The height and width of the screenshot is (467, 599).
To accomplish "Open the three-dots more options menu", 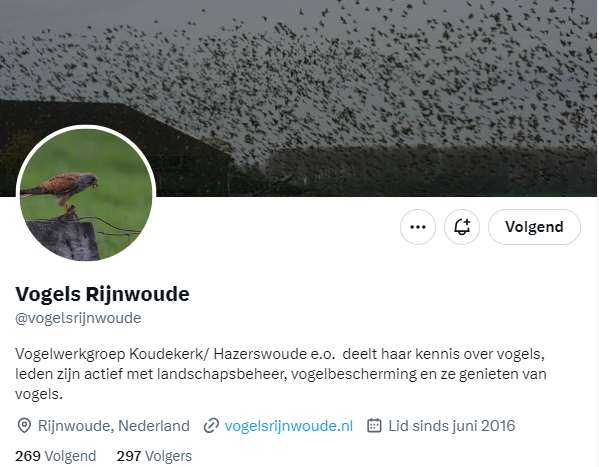I will point(418,227).
